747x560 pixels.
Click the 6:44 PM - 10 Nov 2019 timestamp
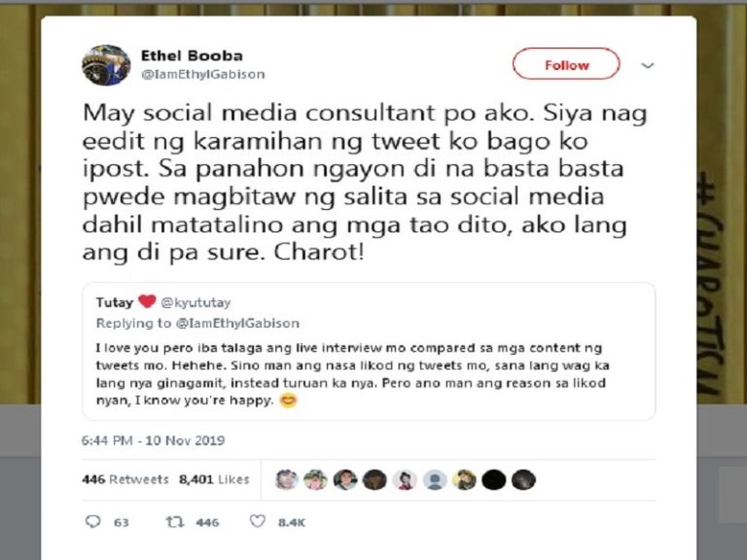click(153, 440)
